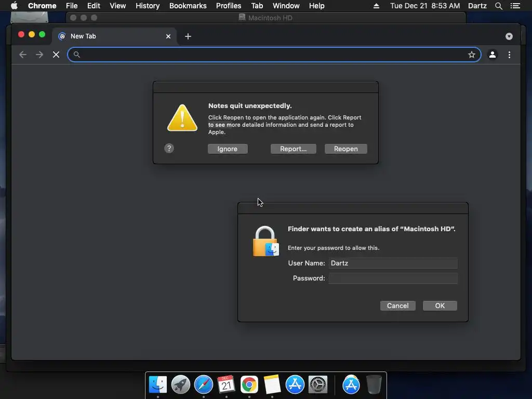Screen dimensions: 532x399
Task: Open the History menu
Action: click(x=148, y=6)
